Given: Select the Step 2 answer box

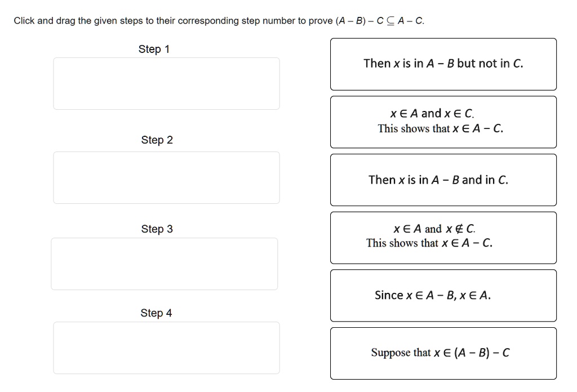Looking at the screenshot, I should click(x=166, y=177).
